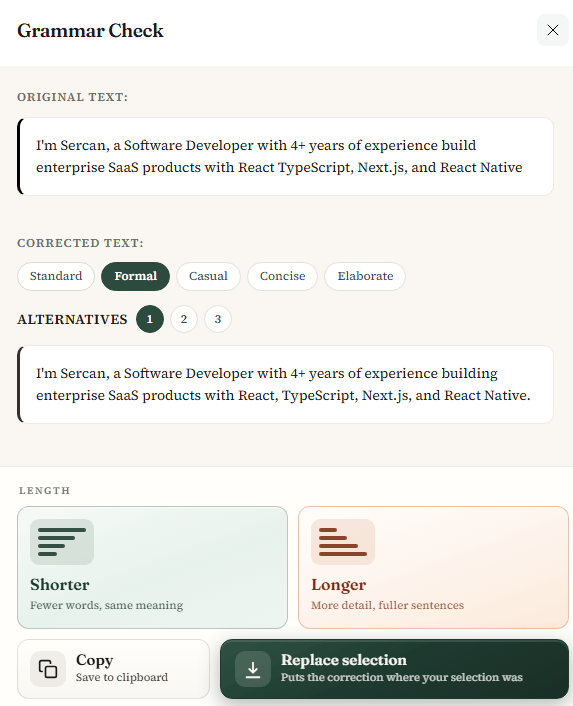Viewport: 573px width, 706px height.
Task: Show alternative number 1
Action: (x=150, y=319)
